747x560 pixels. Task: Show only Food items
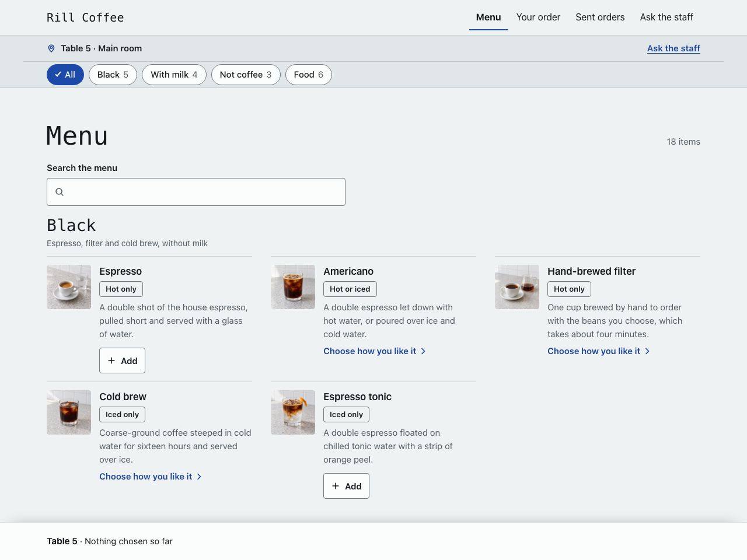pos(309,75)
